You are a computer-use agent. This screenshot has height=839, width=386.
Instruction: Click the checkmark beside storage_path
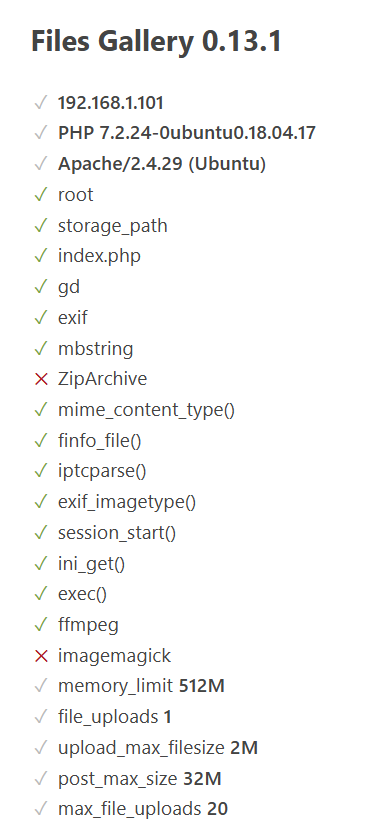[41, 226]
